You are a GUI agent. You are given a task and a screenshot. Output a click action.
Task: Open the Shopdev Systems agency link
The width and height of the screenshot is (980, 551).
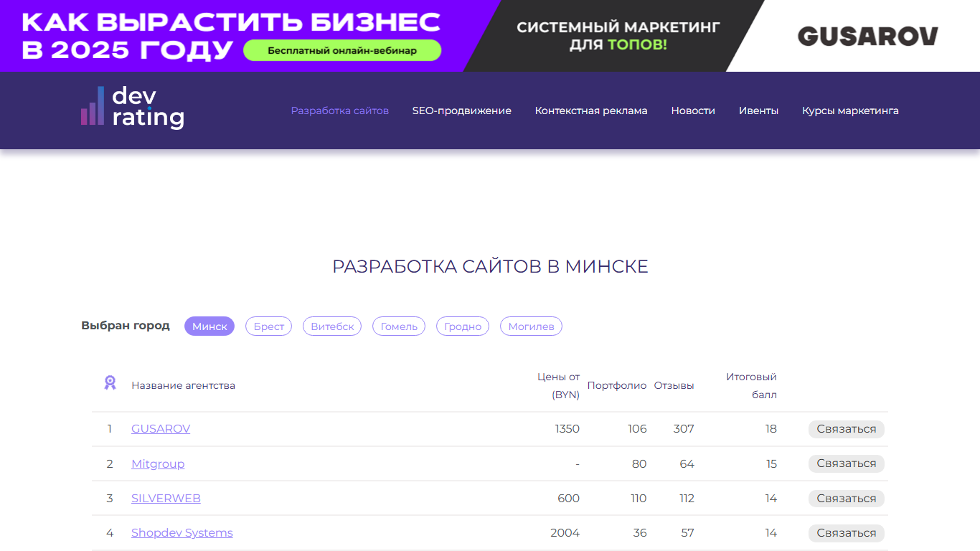182,532
